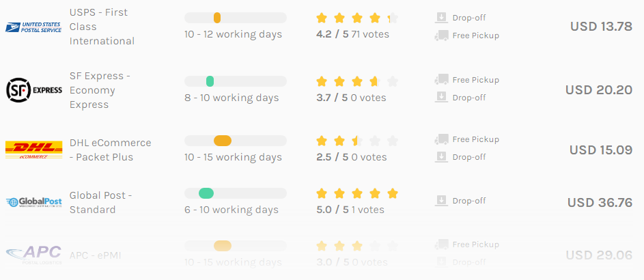The height and width of the screenshot is (280, 644).
Task: Click the Free Pickup truck icon for SF Express
Action: click(441, 80)
